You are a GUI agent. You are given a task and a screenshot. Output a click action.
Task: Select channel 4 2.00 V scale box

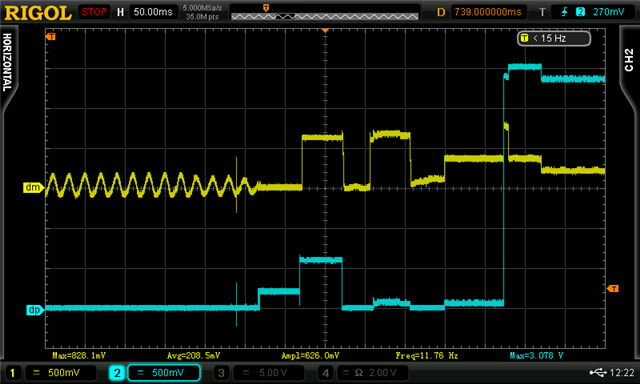373,373
